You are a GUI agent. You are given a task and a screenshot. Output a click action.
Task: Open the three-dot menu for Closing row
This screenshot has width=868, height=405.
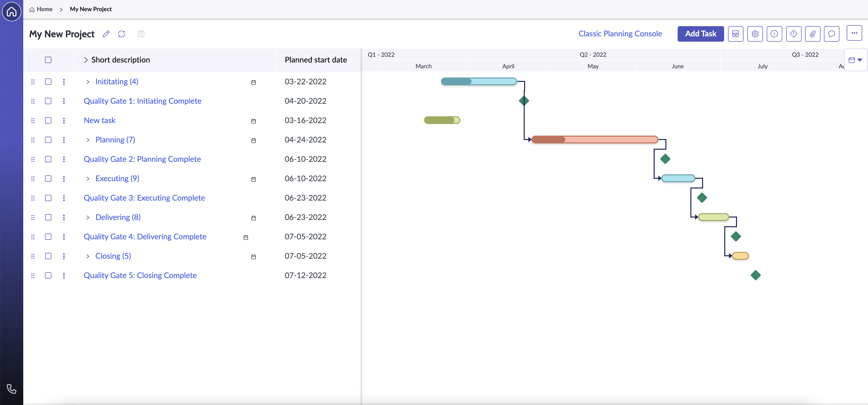pyautogui.click(x=64, y=256)
